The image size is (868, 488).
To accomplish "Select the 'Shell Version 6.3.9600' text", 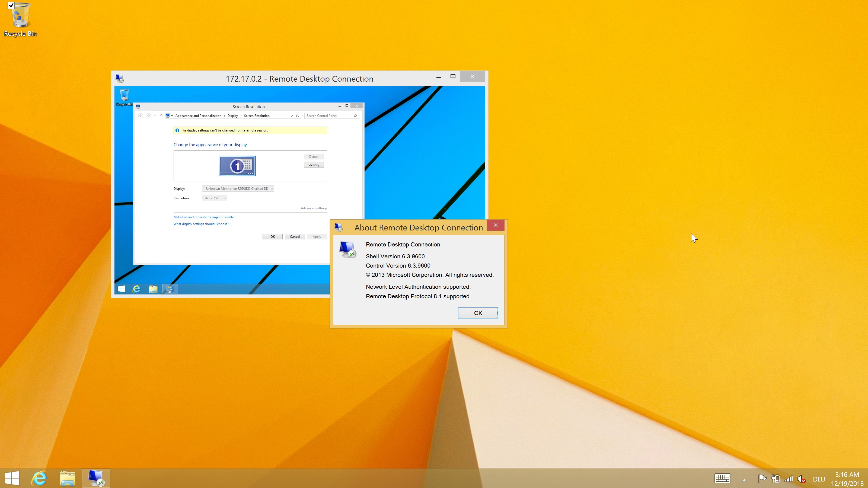I will point(395,256).
